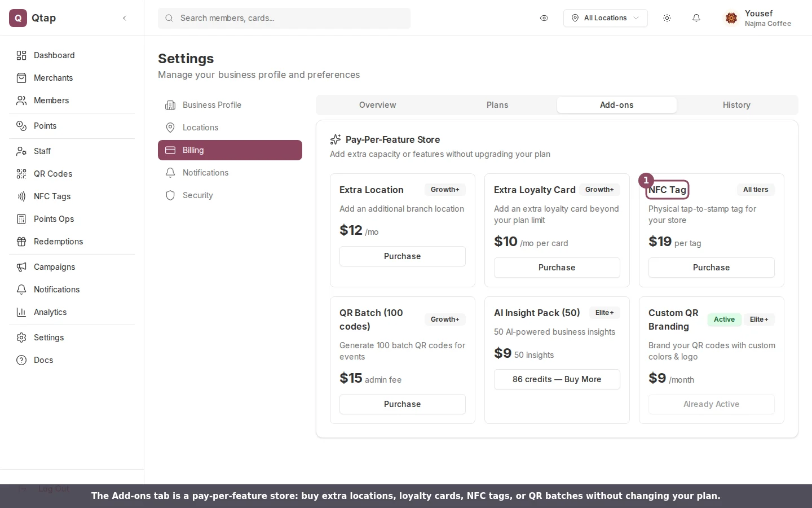The width and height of the screenshot is (812, 508).
Task: Switch to the Plans tab
Action: (x=497, y=105)
